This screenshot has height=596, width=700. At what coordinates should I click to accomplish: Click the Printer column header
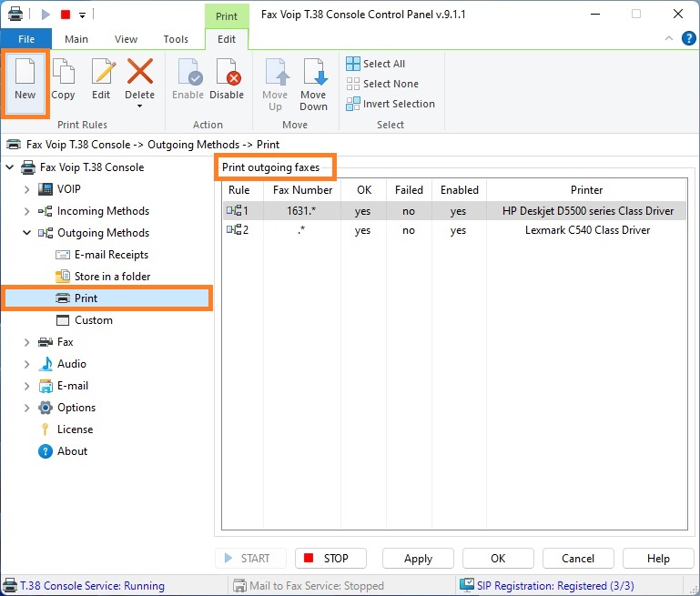click(586, 190)
